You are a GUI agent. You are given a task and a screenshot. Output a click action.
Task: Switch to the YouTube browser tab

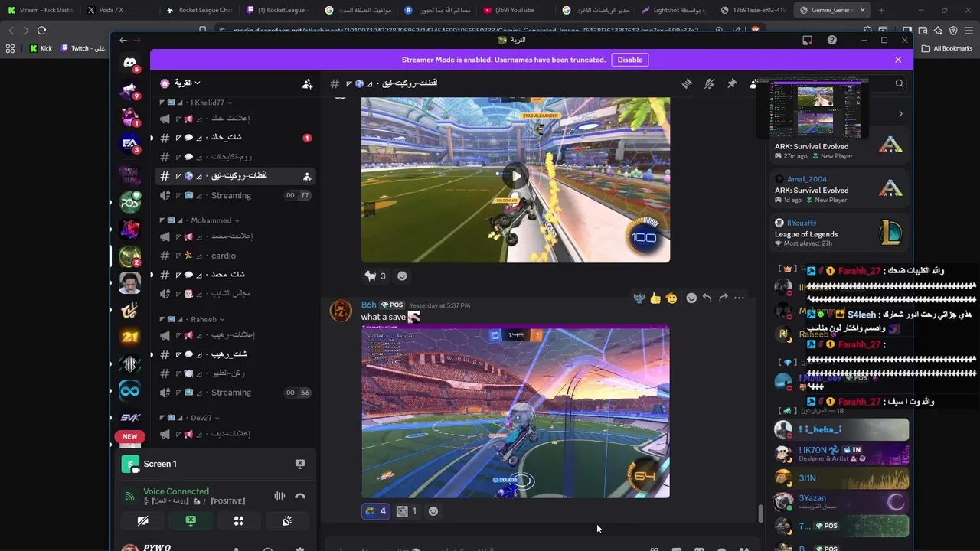[x=515, y=10]
